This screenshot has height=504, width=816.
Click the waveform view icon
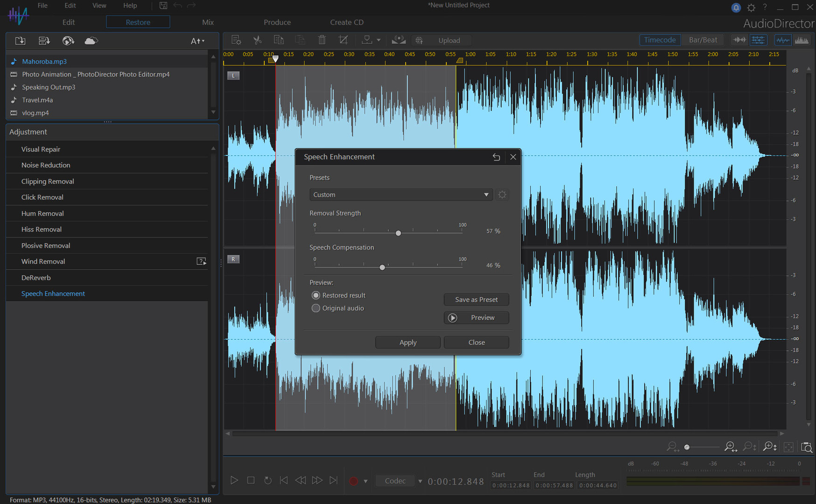(x=783, y=40)
